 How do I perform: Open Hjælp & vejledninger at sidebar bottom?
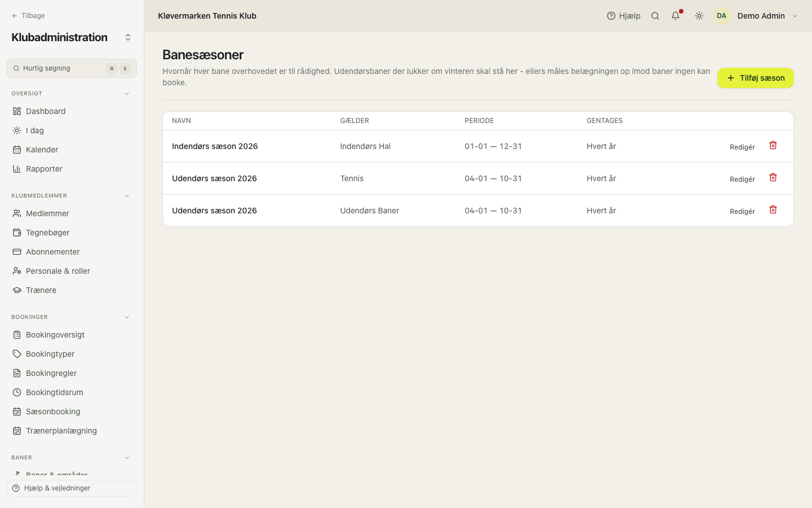coord(72,488)
